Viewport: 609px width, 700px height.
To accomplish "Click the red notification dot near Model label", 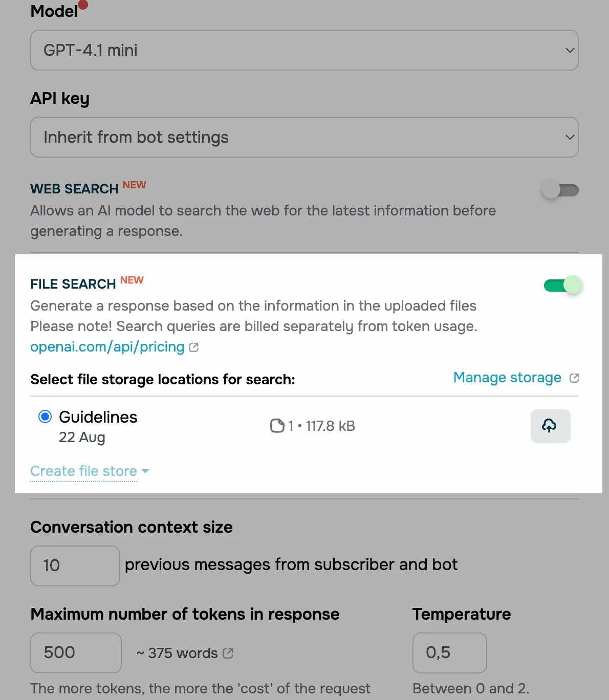I will pyautogui.click(x=83, y=6).
